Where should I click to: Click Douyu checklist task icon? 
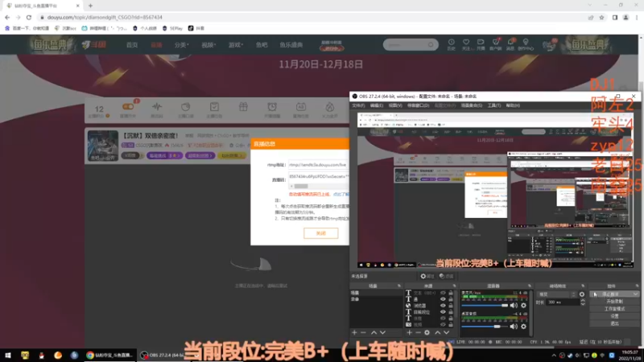click(214, 107)
